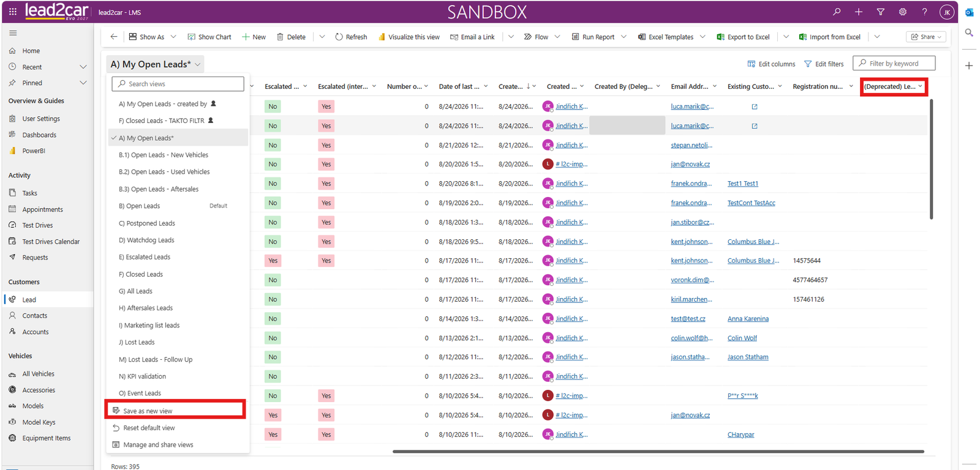Click the Filter by keyword box
Viewport: 980px width, 470px height.
click(x=894, y=63)
